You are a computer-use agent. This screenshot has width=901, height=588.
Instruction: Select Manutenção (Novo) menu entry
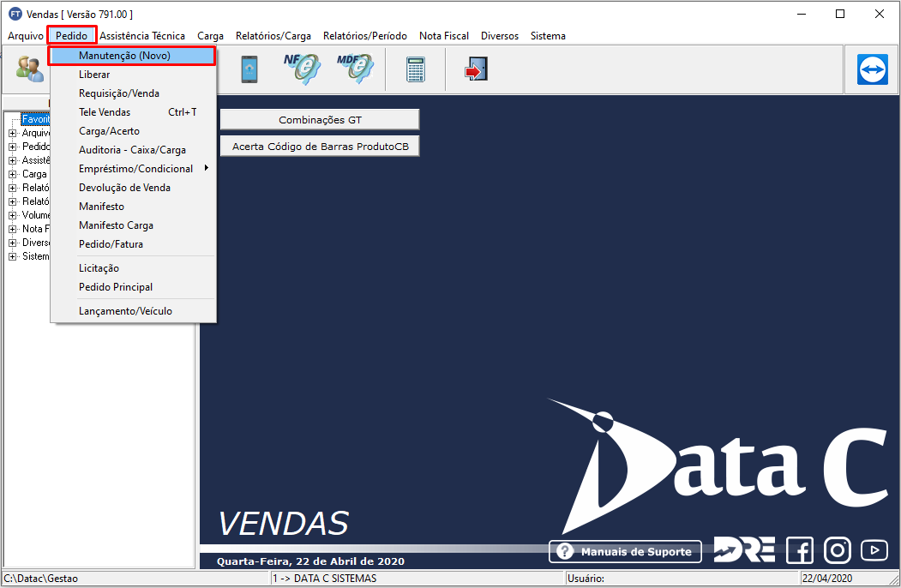coord(133,56)
